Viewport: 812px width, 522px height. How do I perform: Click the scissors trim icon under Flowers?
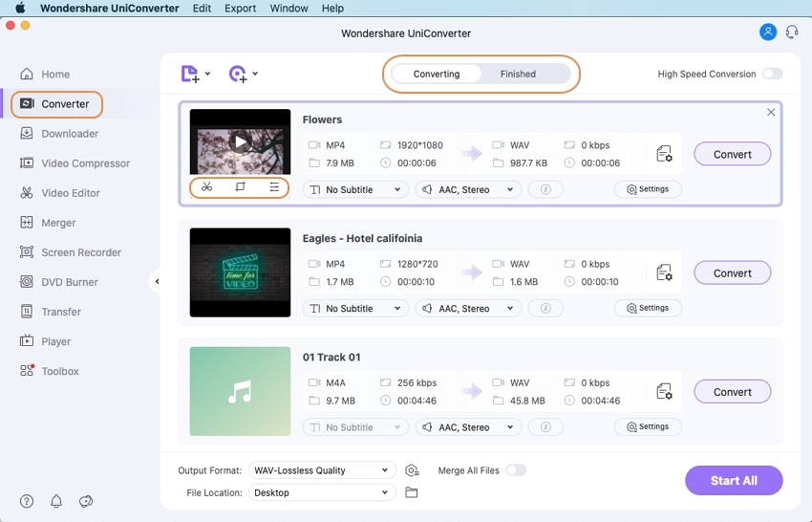pyautogui.click(x=206, y=187)
